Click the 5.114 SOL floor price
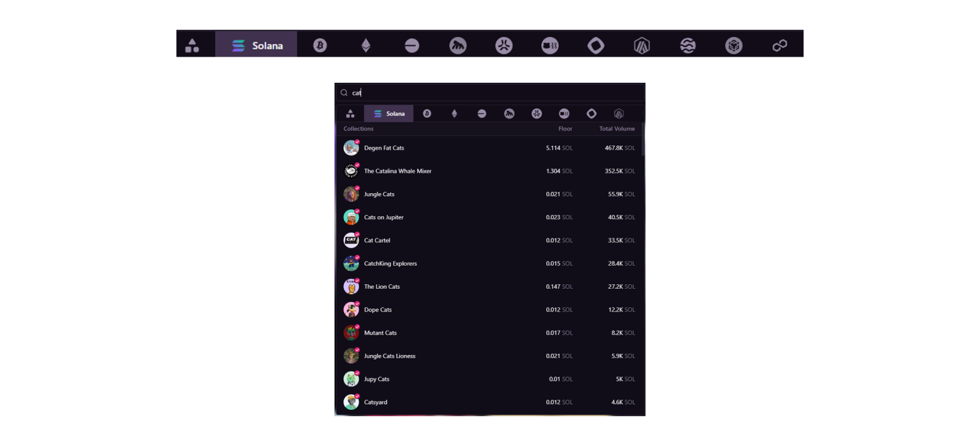Viewport: 980px width, 445px height. click(560, 148)
